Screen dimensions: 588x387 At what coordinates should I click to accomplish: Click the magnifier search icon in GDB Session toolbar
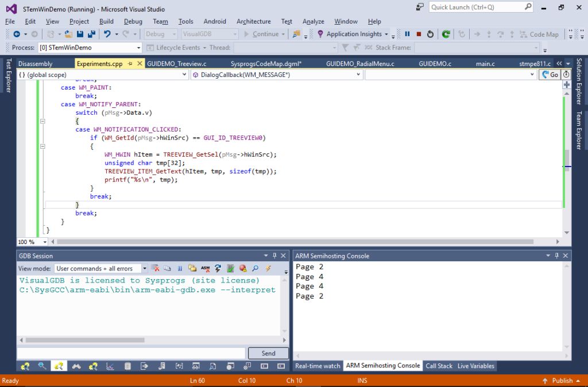[255, 268]
